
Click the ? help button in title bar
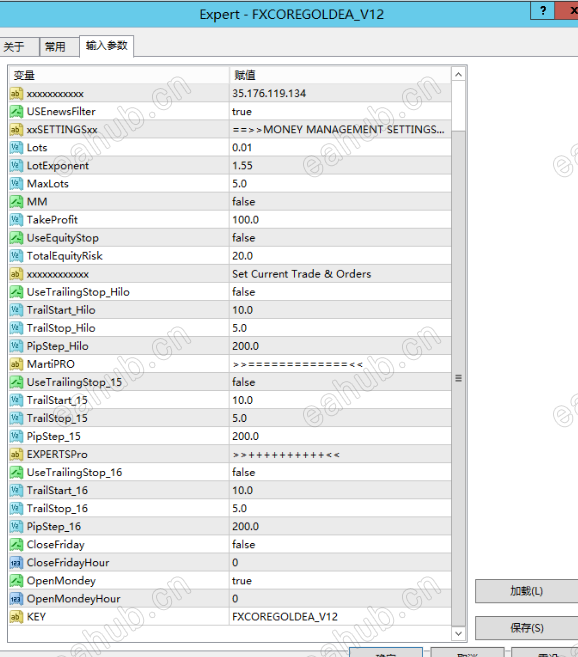pos(543,10)
